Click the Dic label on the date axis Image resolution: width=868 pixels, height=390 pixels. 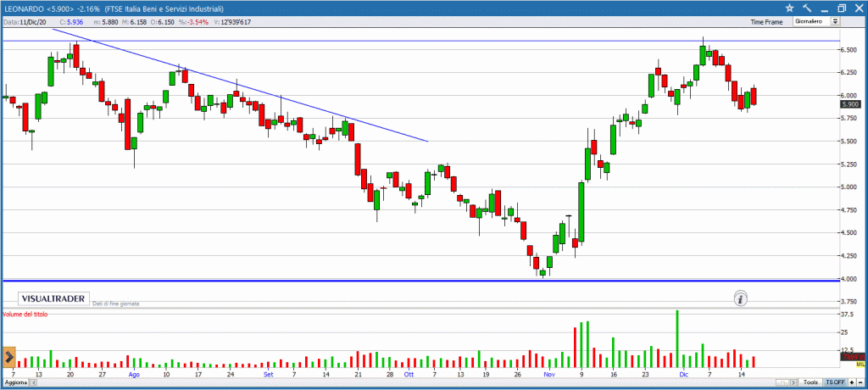[682, 375]
